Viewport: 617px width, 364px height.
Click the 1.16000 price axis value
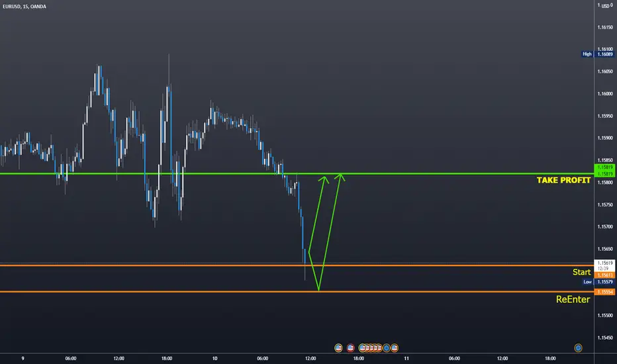(605, 94)
